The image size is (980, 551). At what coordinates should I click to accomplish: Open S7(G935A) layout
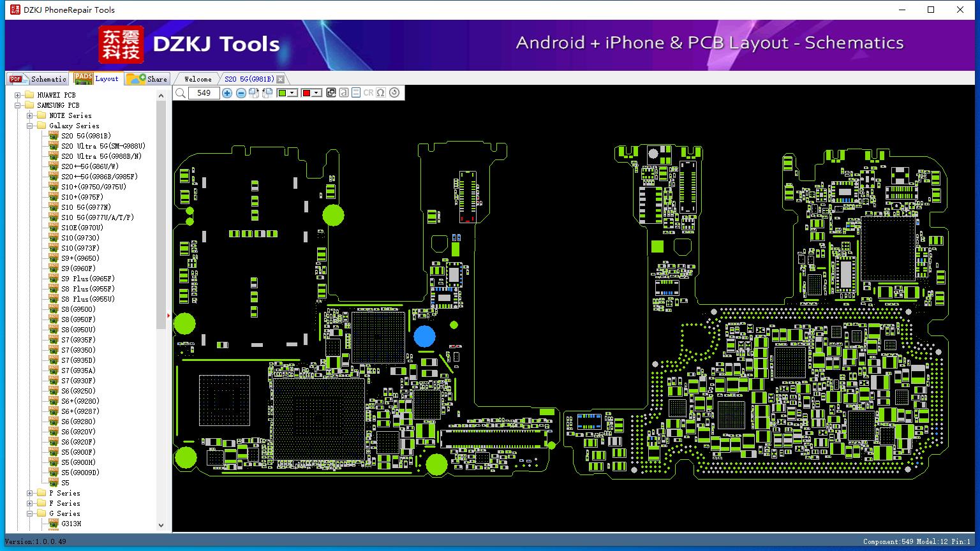(x=78, y=371)
